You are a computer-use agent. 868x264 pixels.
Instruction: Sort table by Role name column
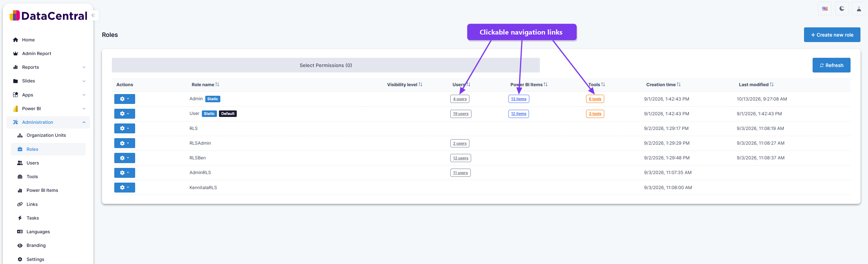click(x=205, y=85)
